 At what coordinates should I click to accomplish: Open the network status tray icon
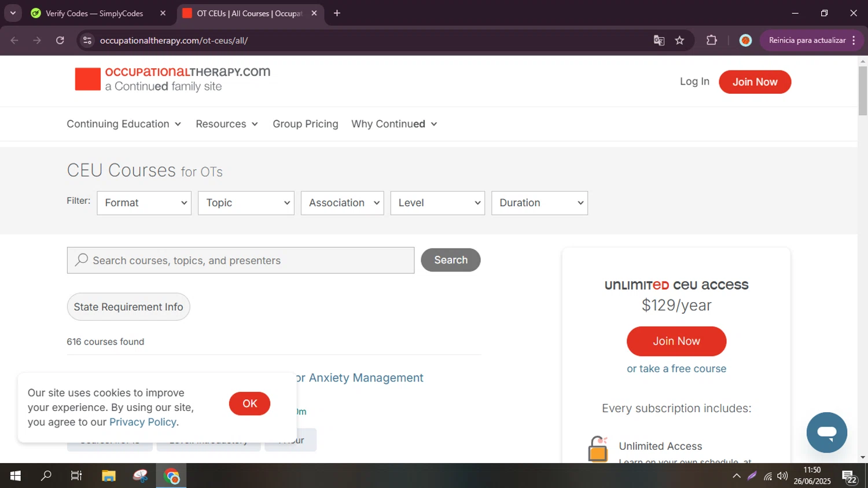pos(767,476)
